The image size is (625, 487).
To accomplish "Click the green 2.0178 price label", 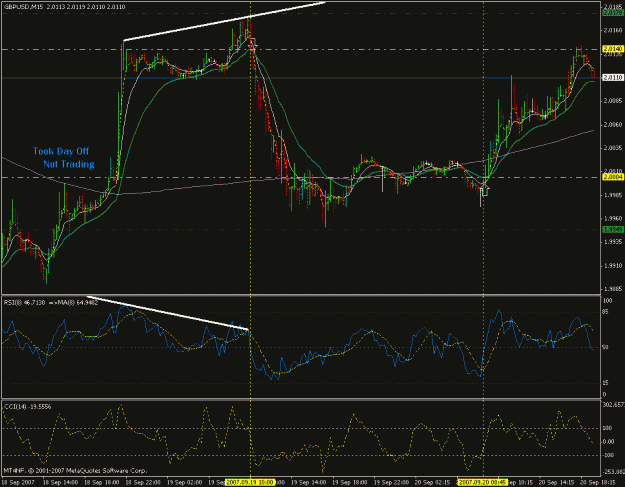I will point(613,13).
